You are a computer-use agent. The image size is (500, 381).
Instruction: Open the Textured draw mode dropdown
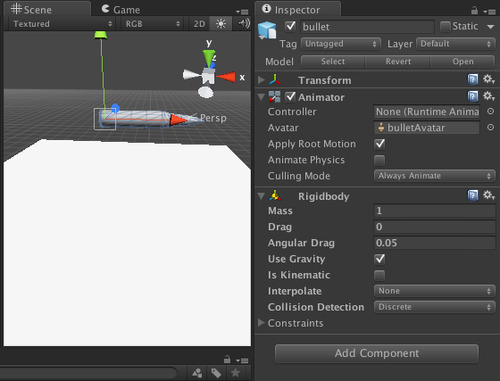pos(62,24)
